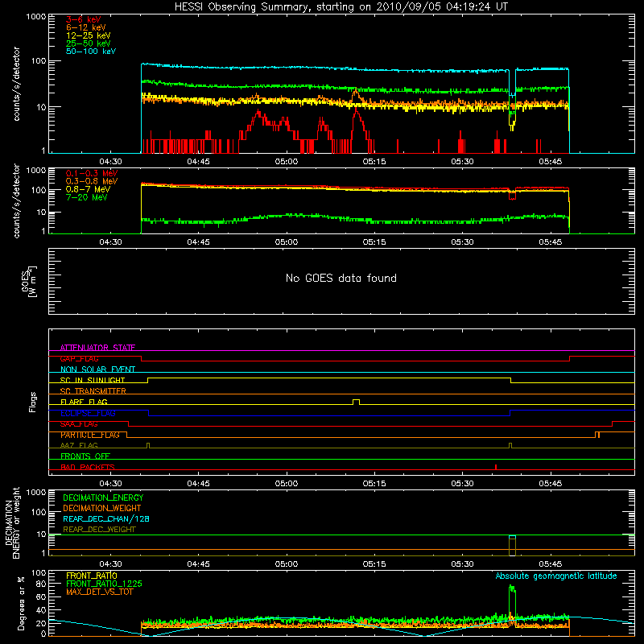Click the 0.1-0.3 MeV legend entry
The image size is (644, 644).
(92, 173)
